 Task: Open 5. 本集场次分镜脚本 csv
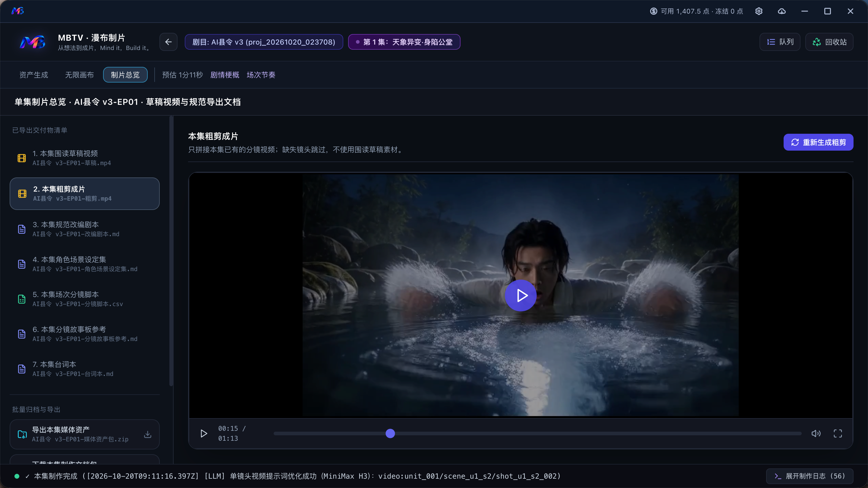coord(85,299)
